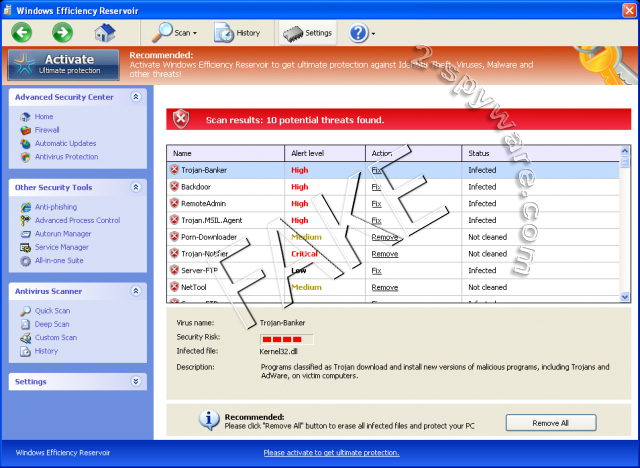Screen dimensions: 640x468
Task: Close the Windows Efficiency Reservoir window
Action: 629,10
